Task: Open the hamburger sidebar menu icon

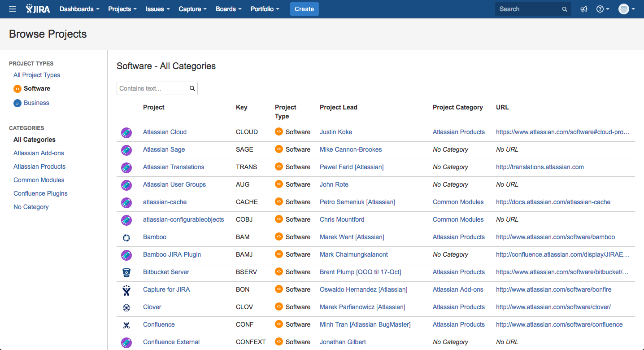Action: (13, 9)
